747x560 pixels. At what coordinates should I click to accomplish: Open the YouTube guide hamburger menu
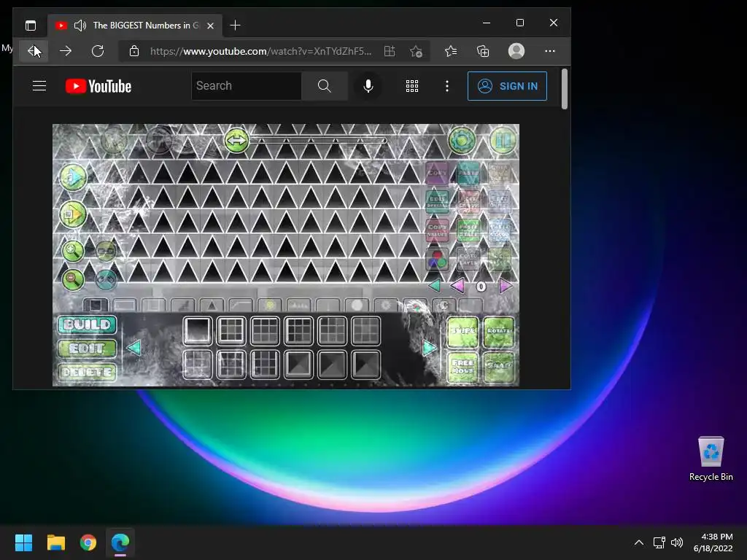click(39, 86)
